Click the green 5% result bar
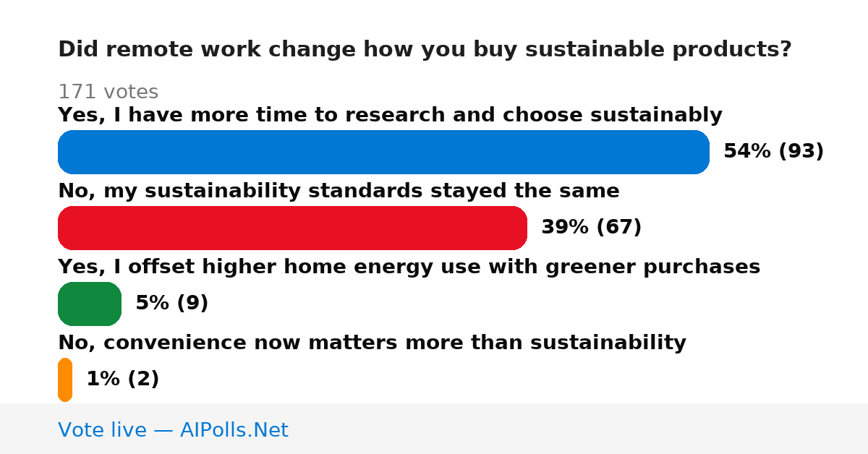 [x=90, y=304]
